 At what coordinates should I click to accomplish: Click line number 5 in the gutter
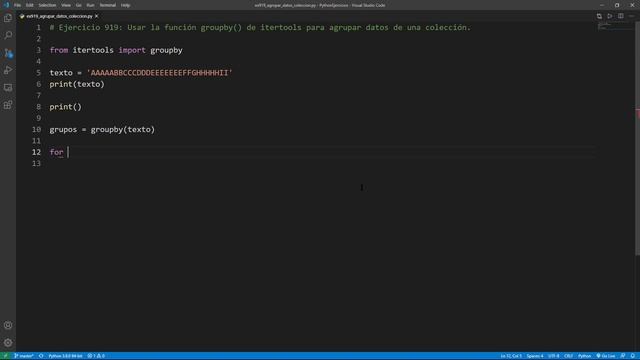38,73
